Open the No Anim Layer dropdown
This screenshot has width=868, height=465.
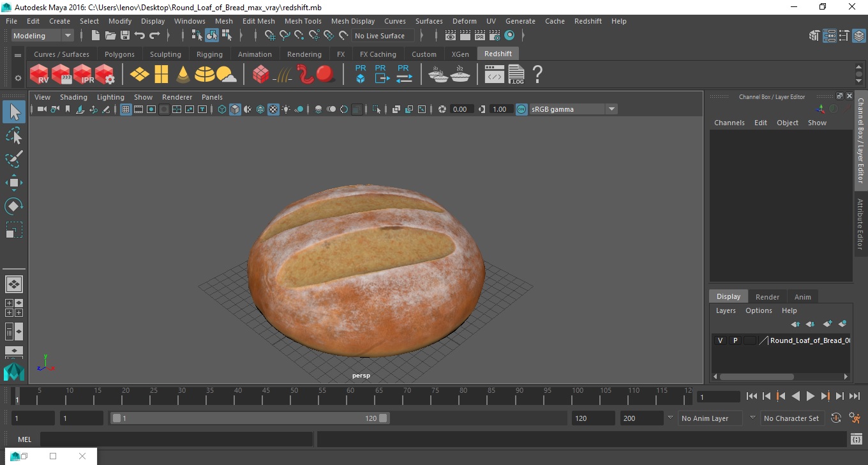coord(710,418)
